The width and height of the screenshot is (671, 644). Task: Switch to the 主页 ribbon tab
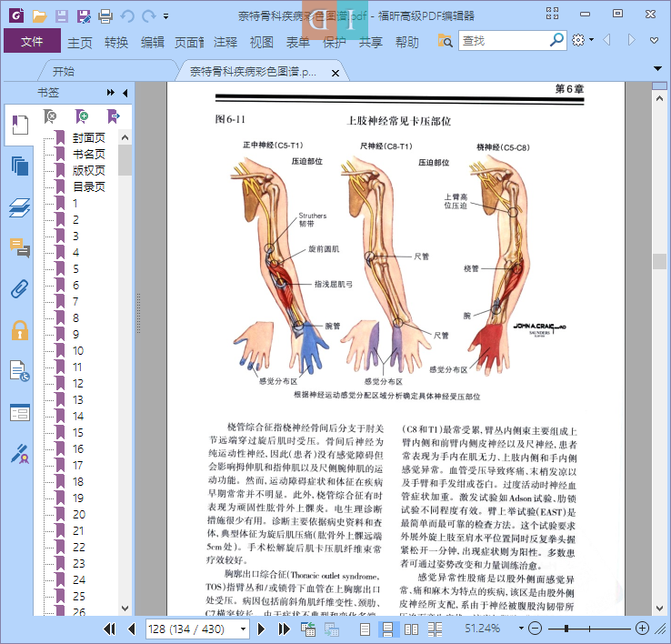[80, 43]
